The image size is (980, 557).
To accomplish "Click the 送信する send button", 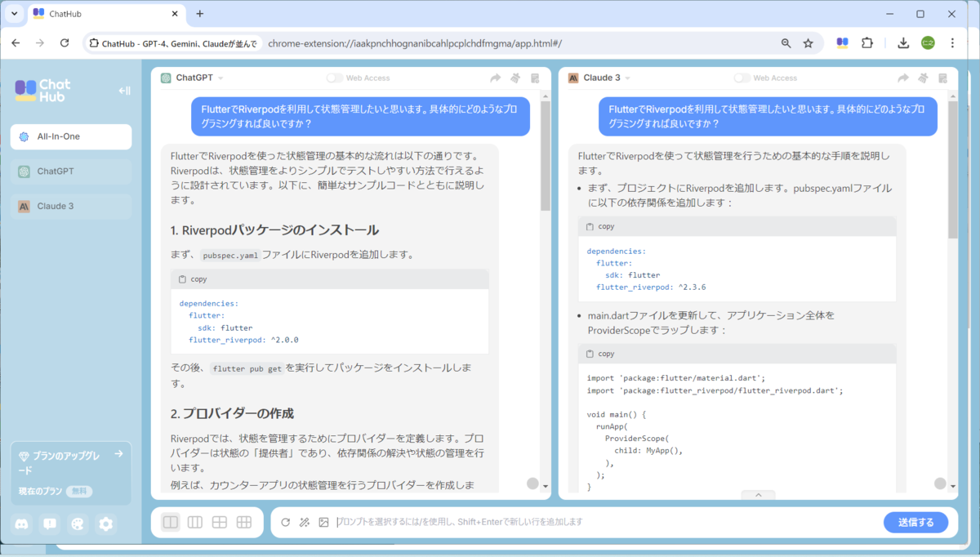I will [x=915, y=522].
